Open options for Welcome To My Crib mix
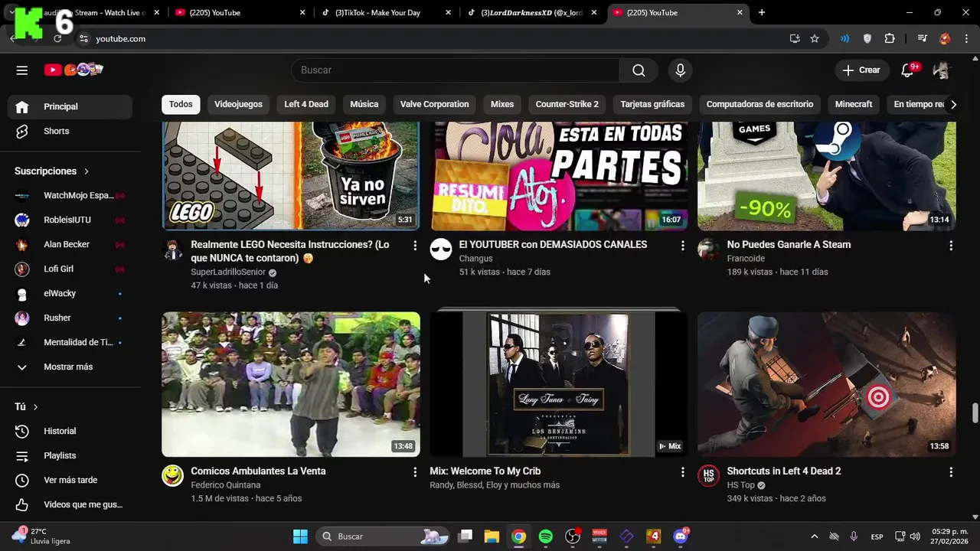 tap(683, 472)
